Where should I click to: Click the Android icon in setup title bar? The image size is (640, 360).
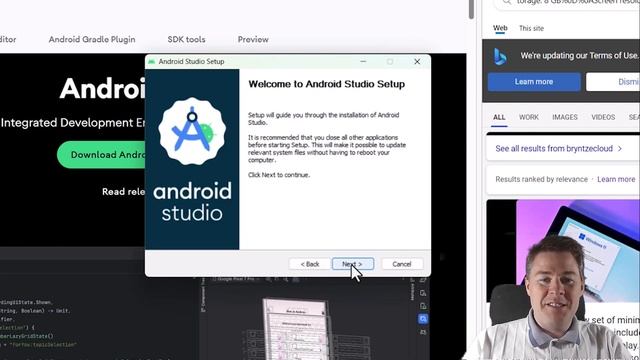click(151, 62)
